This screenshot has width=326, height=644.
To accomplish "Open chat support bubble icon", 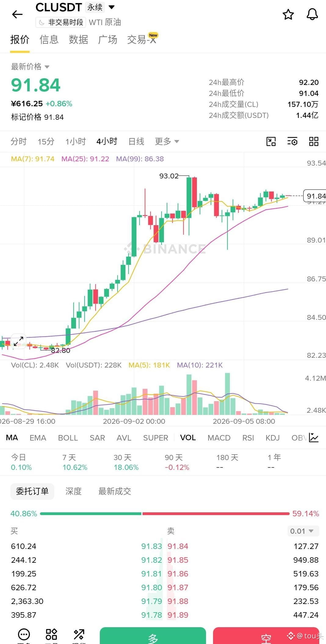I will [x=24, y=634].
